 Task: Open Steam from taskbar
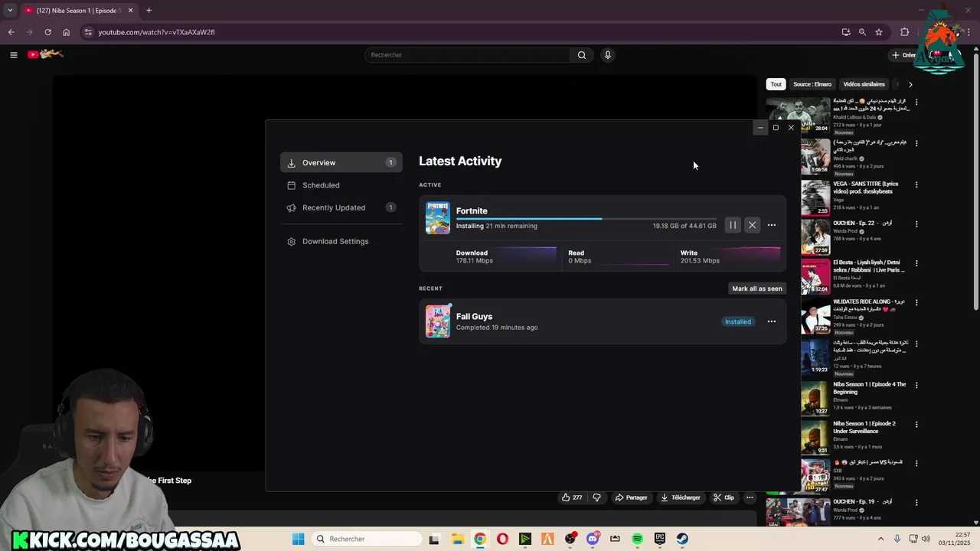(682, 539)
